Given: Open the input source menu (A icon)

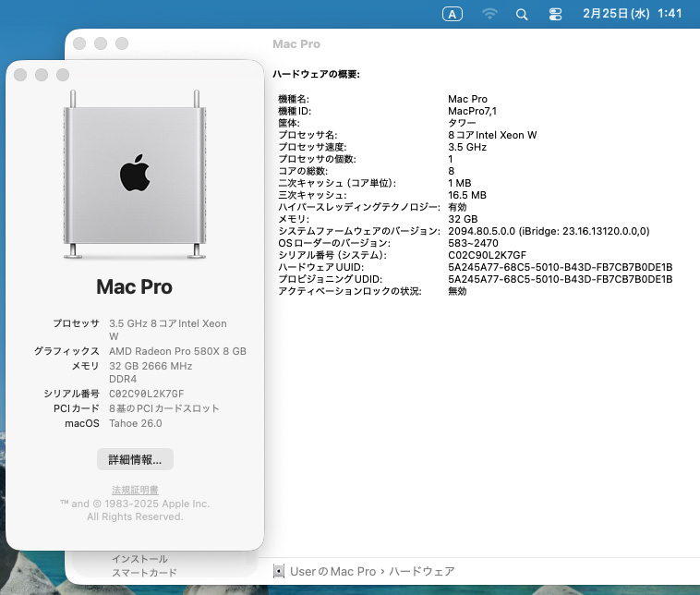Looking at the screenshot, I should coord(452,14).
